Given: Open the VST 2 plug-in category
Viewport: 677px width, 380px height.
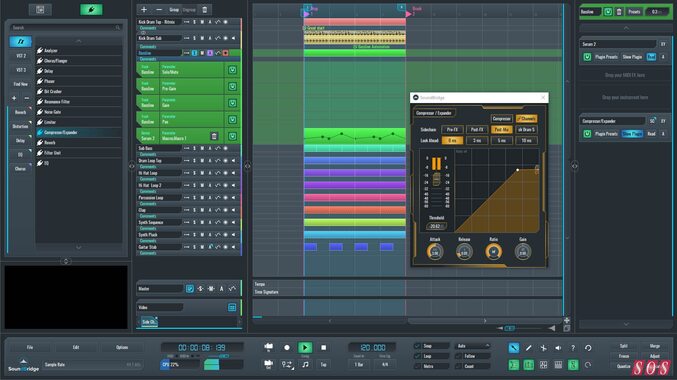Looking at the screenshot, I should [21, 56].
